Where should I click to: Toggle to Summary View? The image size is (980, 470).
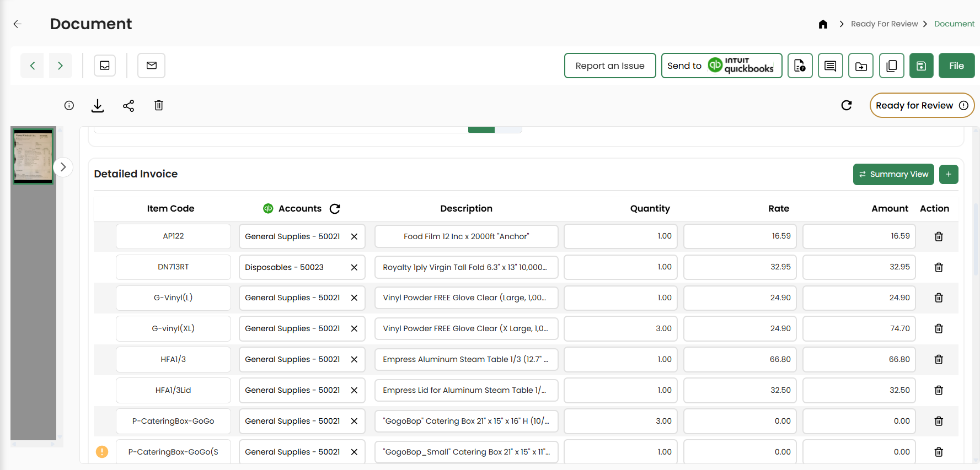click(893, 174)
